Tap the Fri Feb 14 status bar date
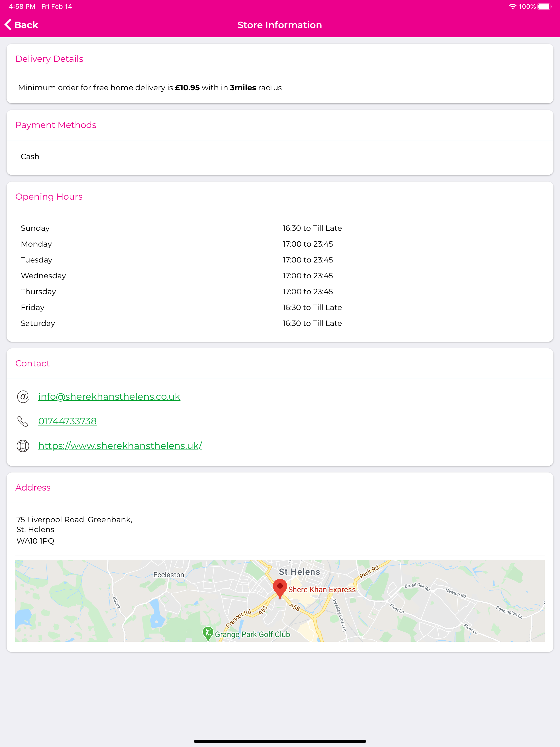This screenshot has height=747, width=560. pyautogui.click(x=56, y=7)
